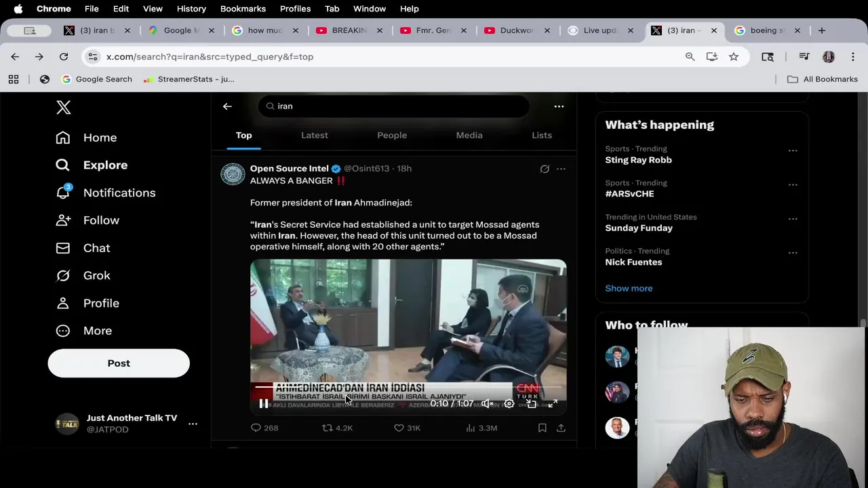Open Sting Ray Robb trend
Image resolution: width=868 pixels, height=488 pixels.
pos(638,160)
